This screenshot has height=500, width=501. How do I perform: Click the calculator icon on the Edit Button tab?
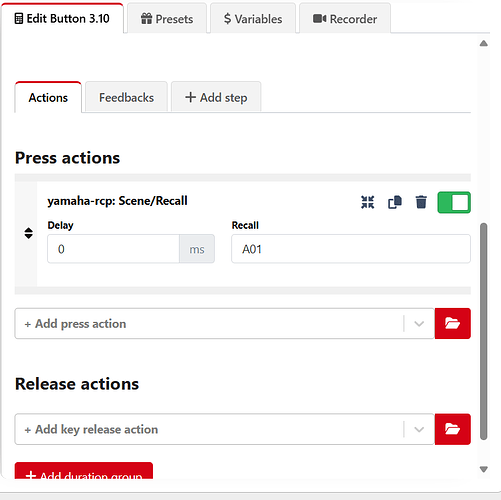[x=19, y=19]
